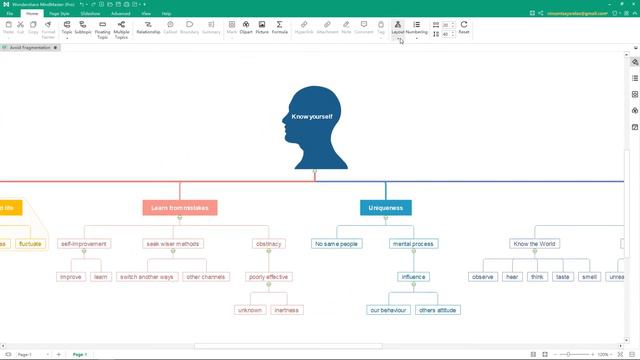Choose the Relationship tool
Image resolution: width=640 pixels, height=360 pixels.
pyautogui.click(x=148, y=27)
